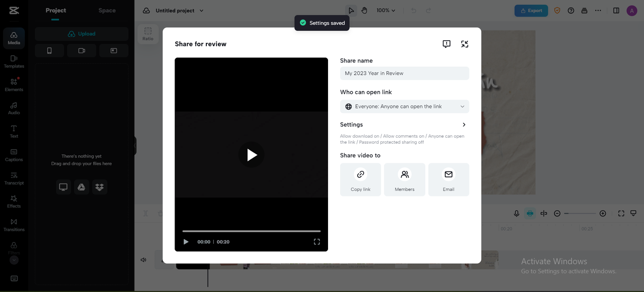644x292 pixels.
Task: Open the Transitions panel
Action: coord(14,225)
